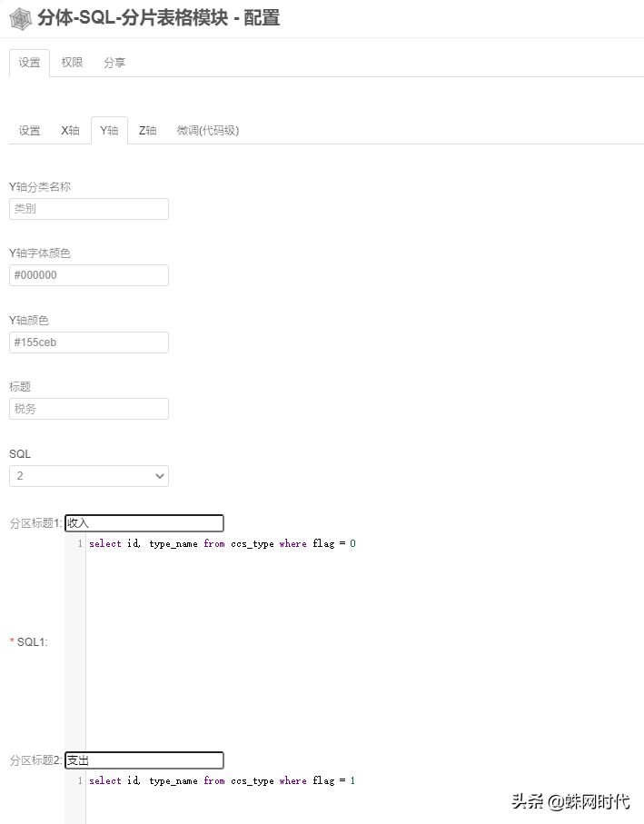Viewport: 644px width, 824px height.
Task: Click the SQL label above the dropdown
Action: point(20,454)
